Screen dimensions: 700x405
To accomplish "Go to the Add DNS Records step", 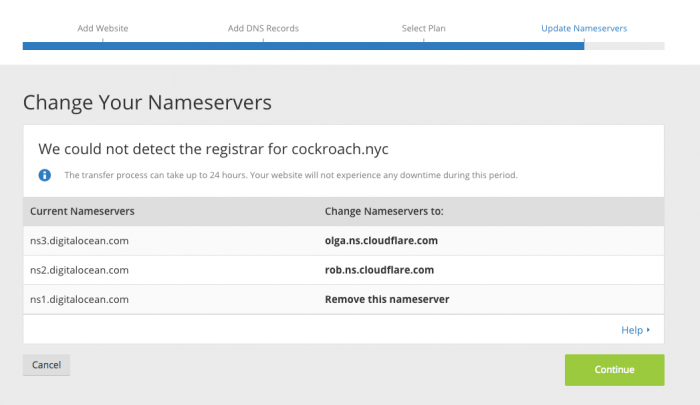I will coord(263,28).
